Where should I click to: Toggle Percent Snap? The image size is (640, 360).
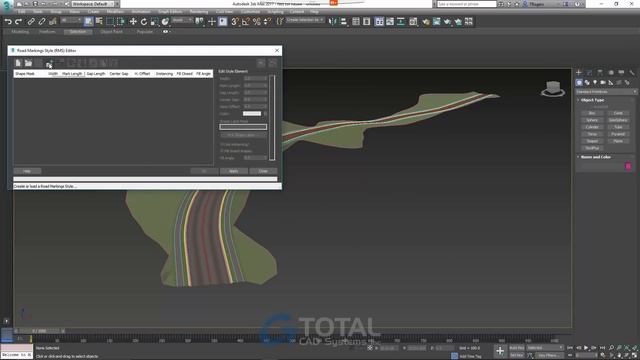click(x=256, y=22)
